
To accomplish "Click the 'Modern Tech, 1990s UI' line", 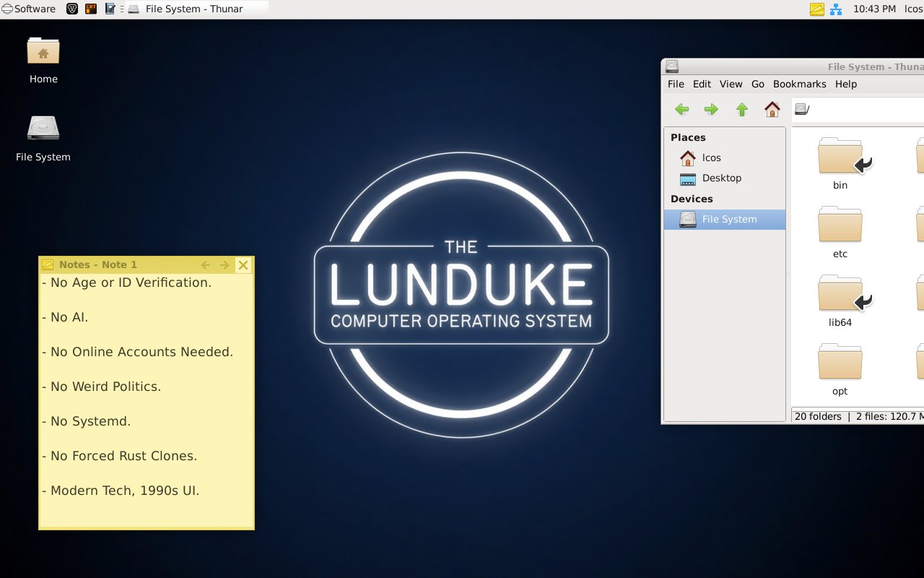I will click(x=121, y=491).
